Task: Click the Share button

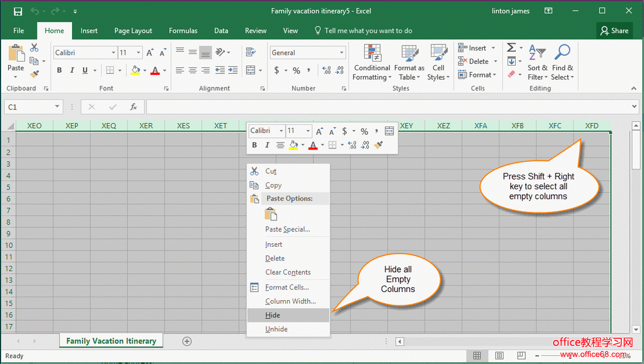Action: point(613,30)
